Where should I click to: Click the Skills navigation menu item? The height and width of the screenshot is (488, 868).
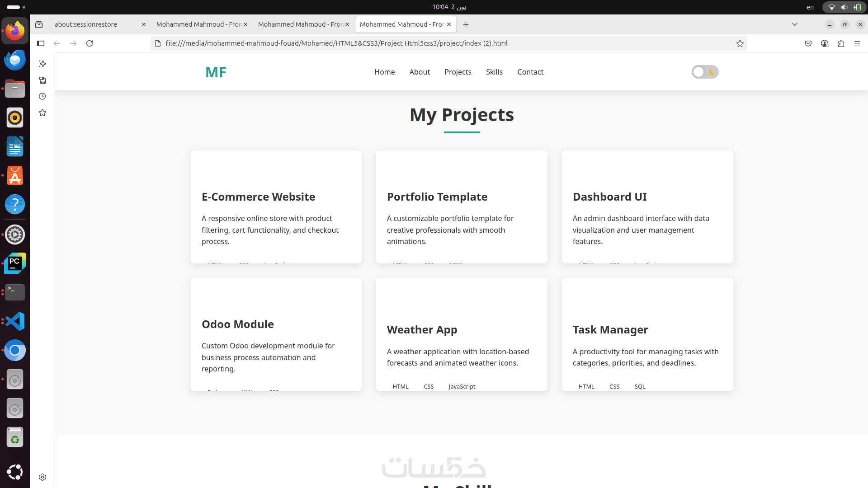pos(494,72)
